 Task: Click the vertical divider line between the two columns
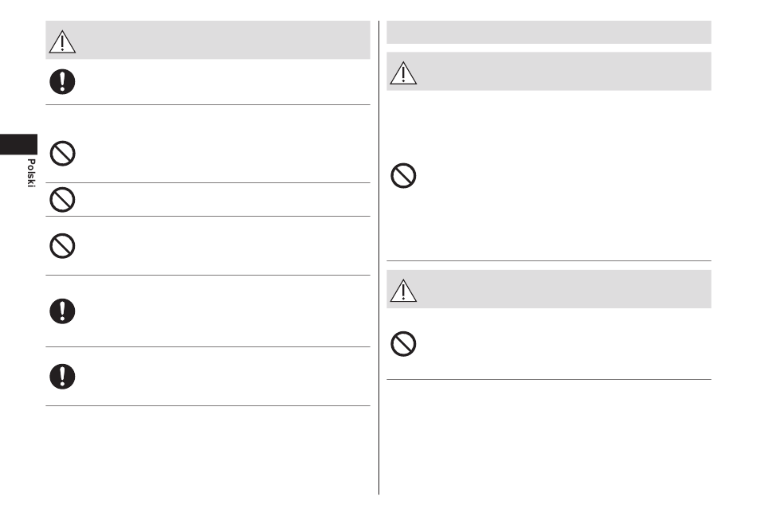(x=379, y=257)
